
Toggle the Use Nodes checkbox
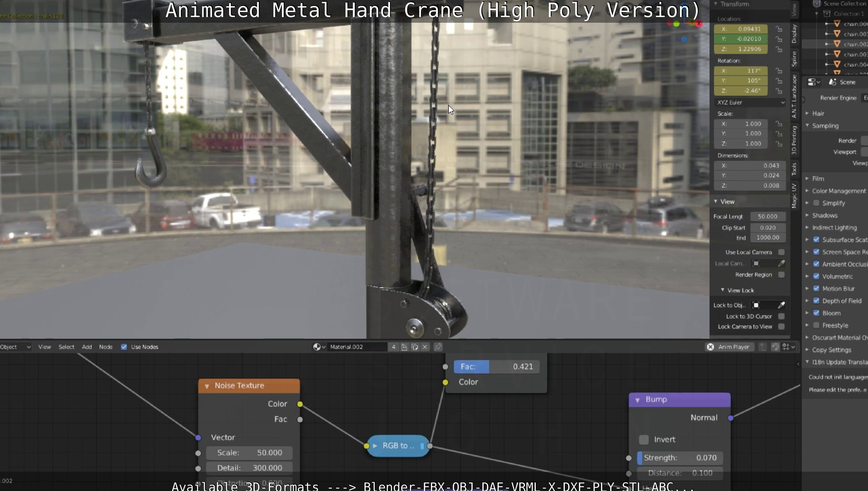pyautogui.click(x=124, y=347)
